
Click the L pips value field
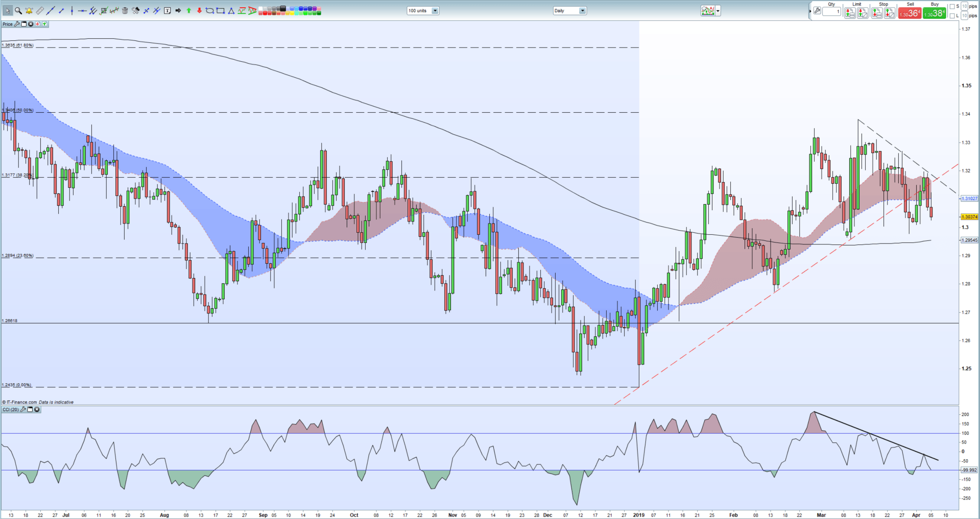pyautogui.click(x=964, y=15)
